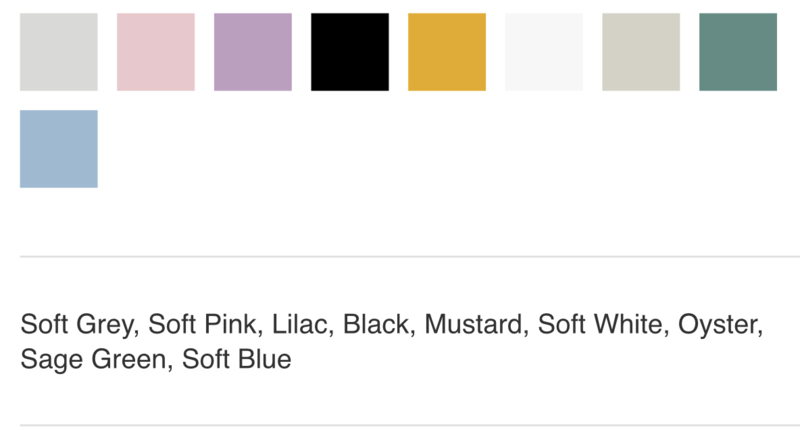The image size is (800, 430).
Task: Pick the Lilac purple swatch
Action: pos(253,52)
